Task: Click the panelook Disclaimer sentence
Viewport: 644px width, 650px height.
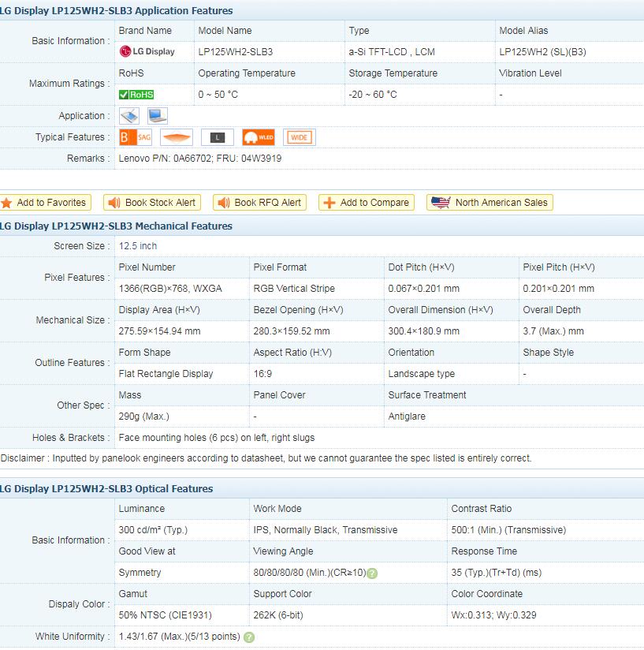Action: point(266,458)
